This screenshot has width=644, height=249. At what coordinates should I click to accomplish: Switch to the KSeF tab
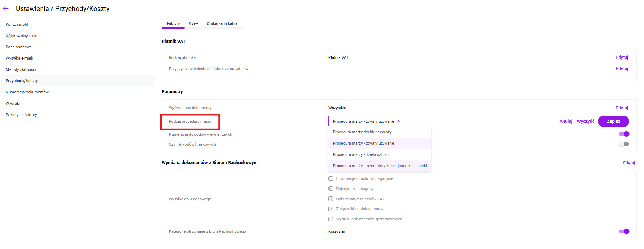(193, 23)
